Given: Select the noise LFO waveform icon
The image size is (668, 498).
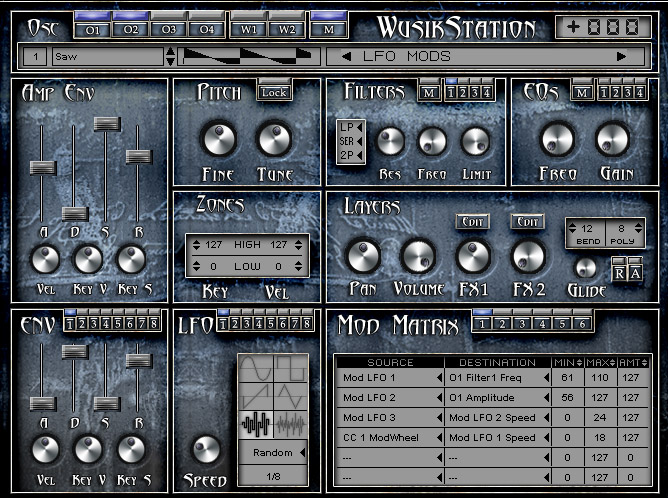Looking at the screenshot, I should coord(291,425).
